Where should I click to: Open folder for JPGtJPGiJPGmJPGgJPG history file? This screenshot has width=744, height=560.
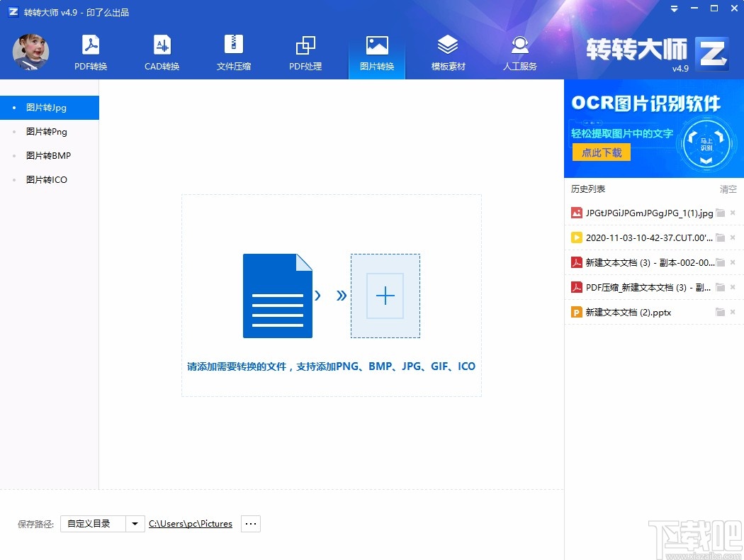point(718,212)
